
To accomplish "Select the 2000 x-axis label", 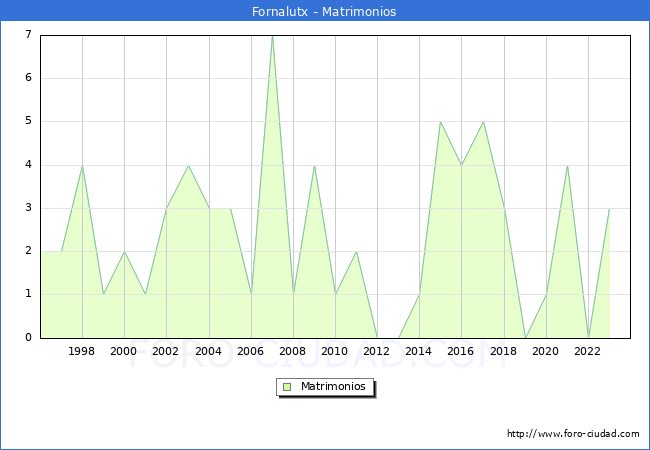I will click(x=124, y=351).
